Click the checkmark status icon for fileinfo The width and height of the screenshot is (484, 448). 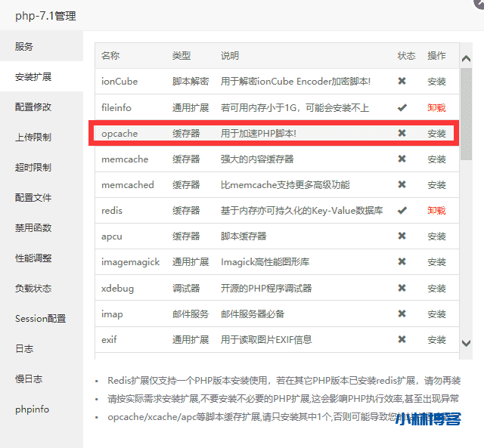tap(402, 107)
